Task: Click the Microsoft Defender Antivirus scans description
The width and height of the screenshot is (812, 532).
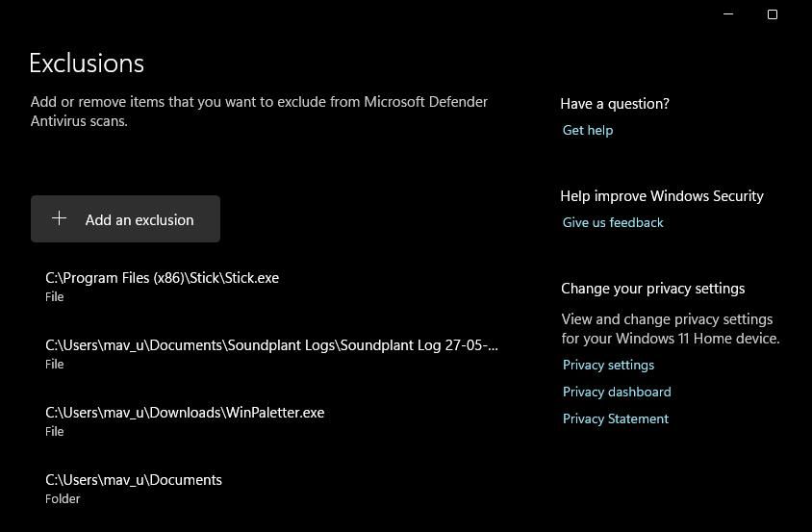Action: coord(259,112)
